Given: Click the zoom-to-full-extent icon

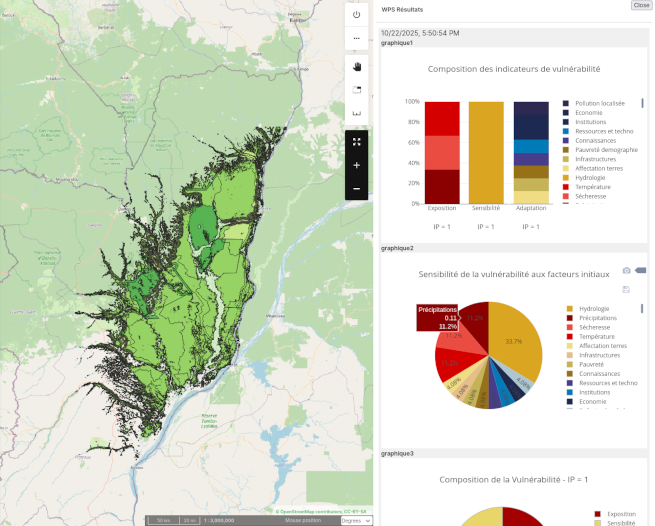Looking at the screenshot, I should tap(357, 142).
